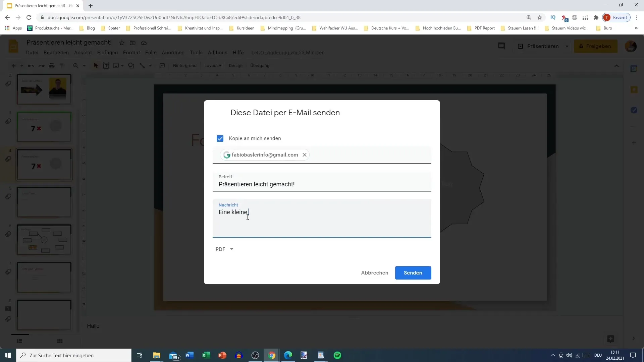
Task: Bookmark this page with the star icon
Action: point(539,17)
